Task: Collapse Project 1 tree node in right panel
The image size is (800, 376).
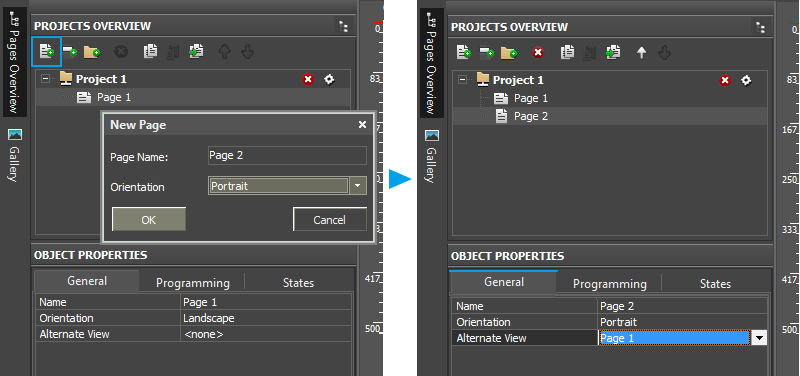Action: pyautogui.click(x=462, y=80)
